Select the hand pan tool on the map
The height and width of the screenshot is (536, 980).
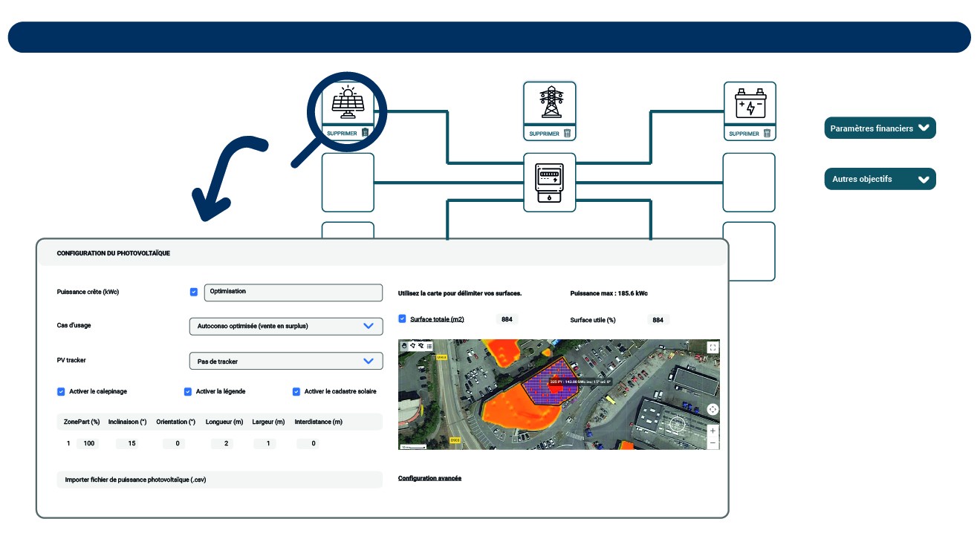(404, 346)
